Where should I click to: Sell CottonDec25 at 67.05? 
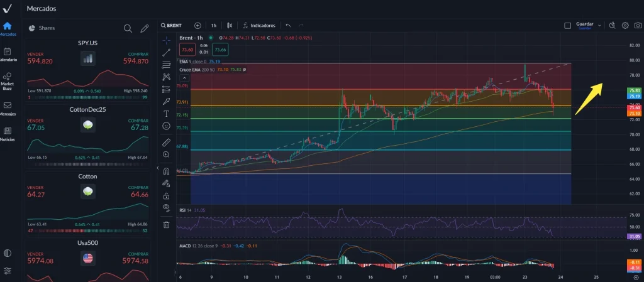(x=36, y=125)
